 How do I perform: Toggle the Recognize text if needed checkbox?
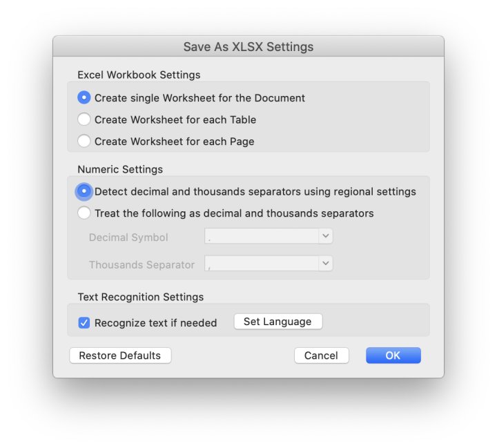tap(84, 322)
